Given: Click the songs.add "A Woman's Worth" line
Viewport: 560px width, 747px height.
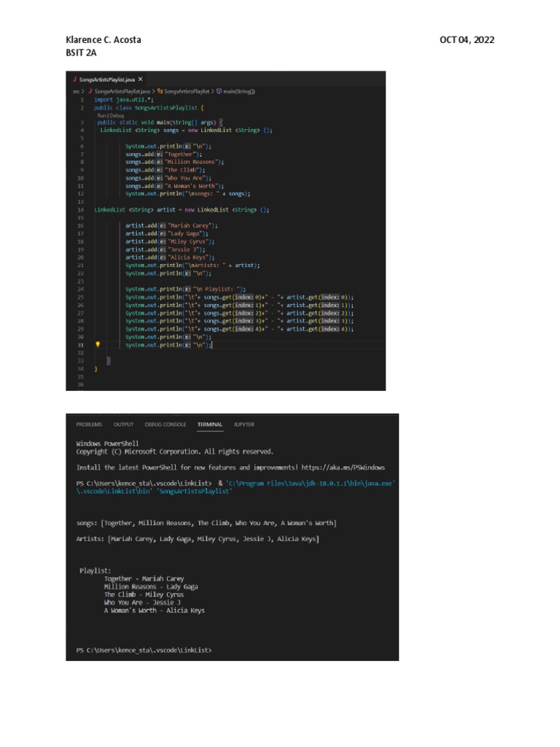Looking at the screenshot, I should pos(174,186).
